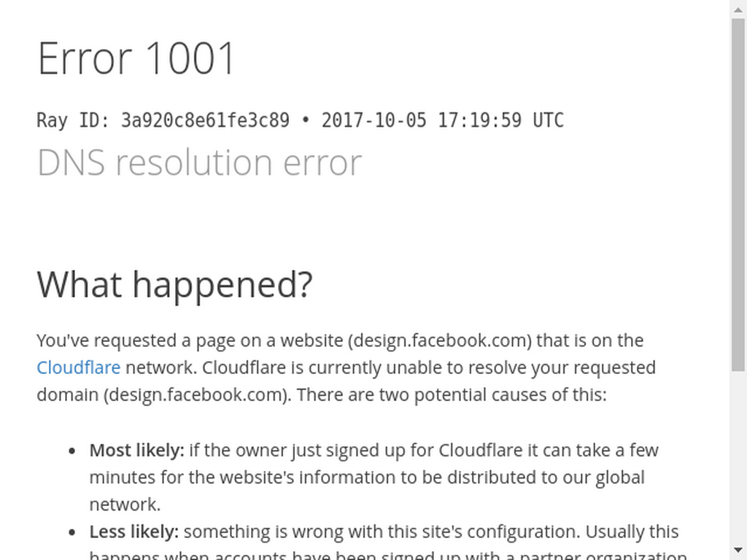The image size is (747, 560).
Task: Click the word network ending the first bullet
Action: coord(125,505)
